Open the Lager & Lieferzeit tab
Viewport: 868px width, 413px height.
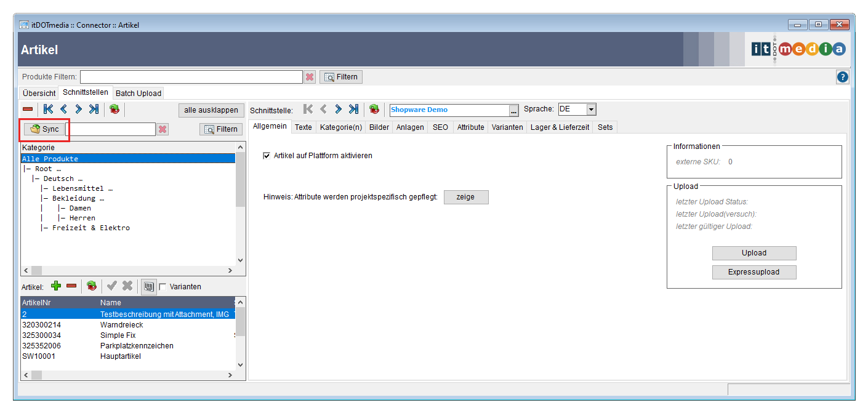tap(560, 127)
